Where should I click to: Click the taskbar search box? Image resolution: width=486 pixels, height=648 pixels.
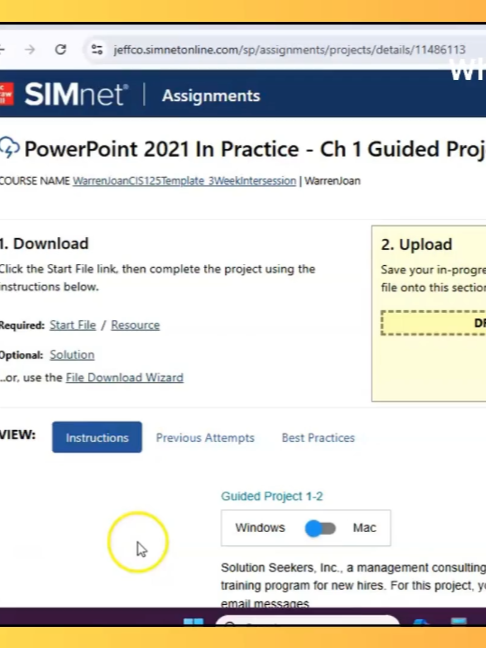click(x=308, y=621)
